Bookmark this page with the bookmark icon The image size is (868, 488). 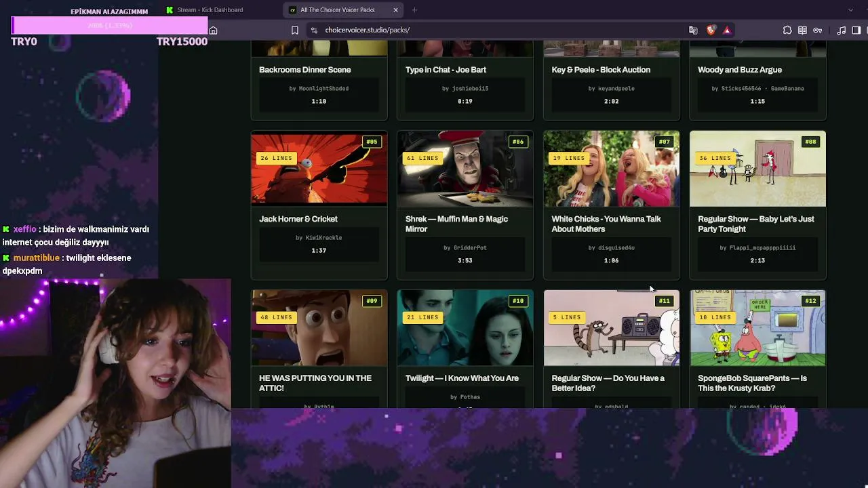coord(295,30)
